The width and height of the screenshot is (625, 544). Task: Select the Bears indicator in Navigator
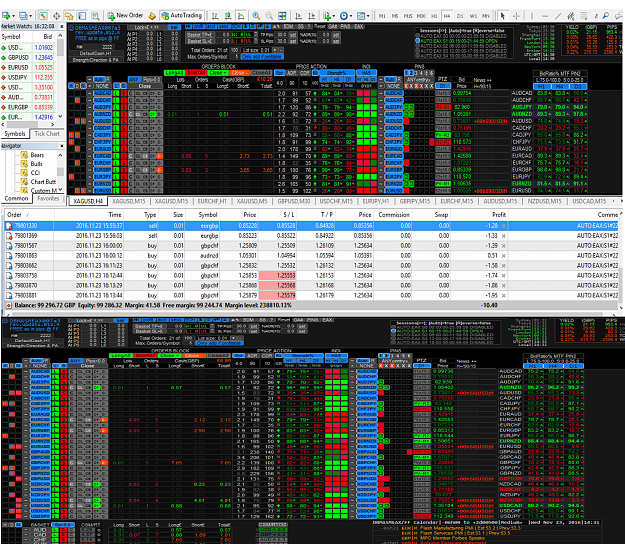pos(37,155)
